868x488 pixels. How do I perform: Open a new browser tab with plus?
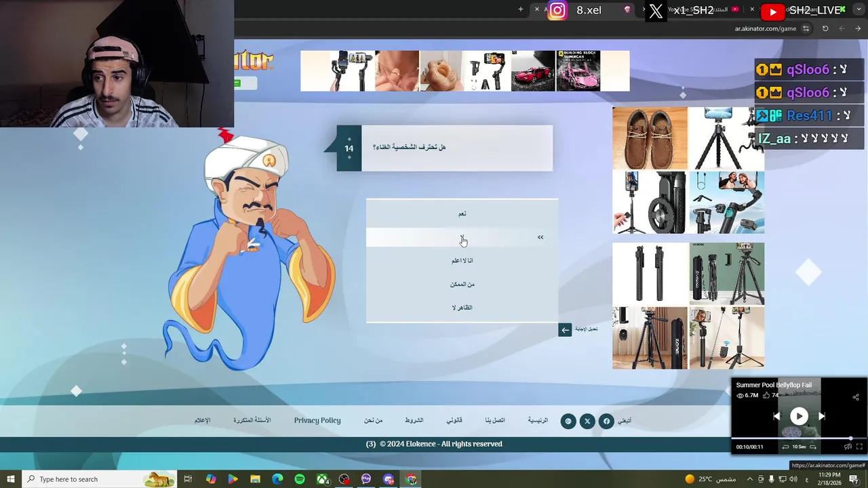point(521,9)
